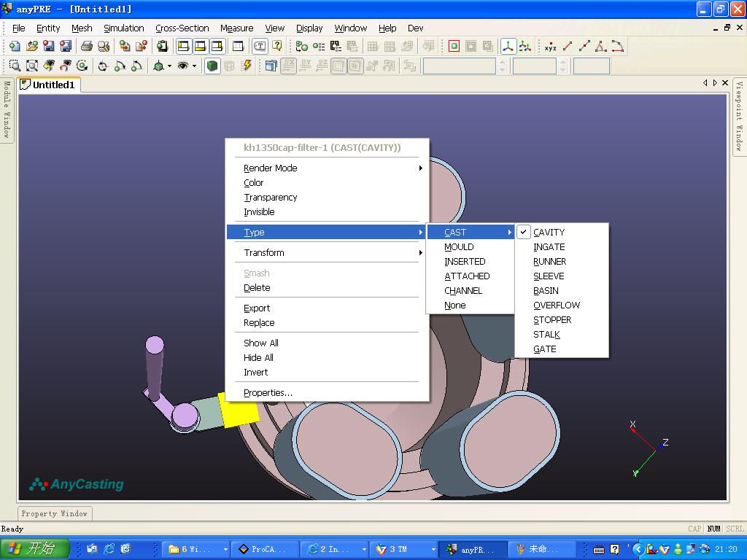
Task: Click the Print Preview icon
Action: pos(104,46)
